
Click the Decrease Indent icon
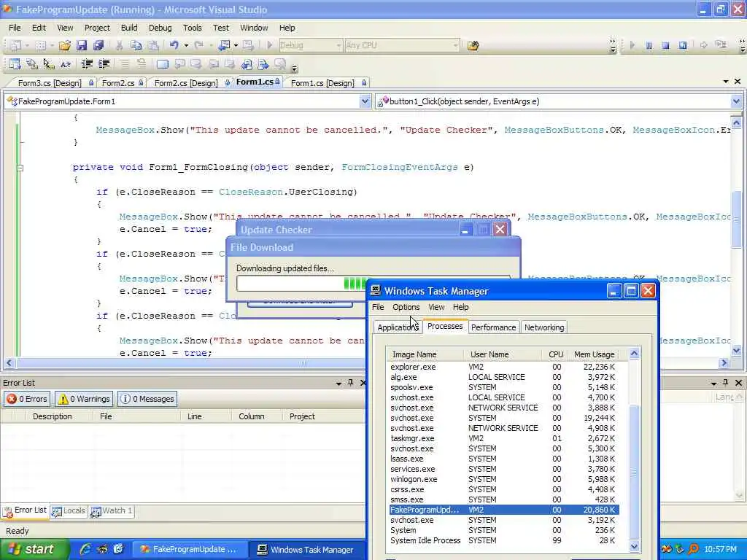coord(87,64)
